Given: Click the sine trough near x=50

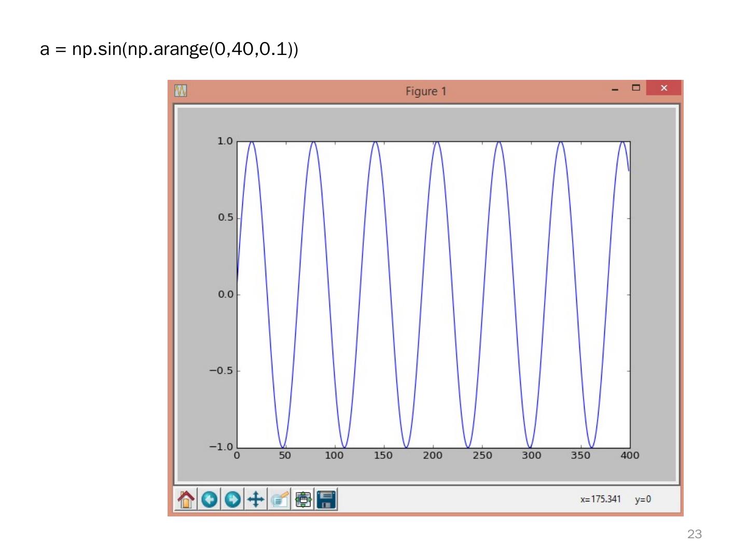Looking at the screenshot, I should (x=283, y=446).
